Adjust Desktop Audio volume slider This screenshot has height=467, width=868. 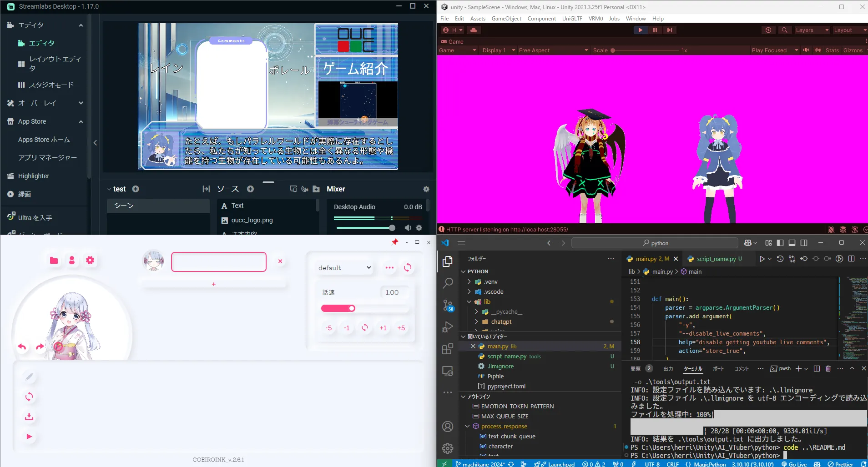[x=366, y=228]
